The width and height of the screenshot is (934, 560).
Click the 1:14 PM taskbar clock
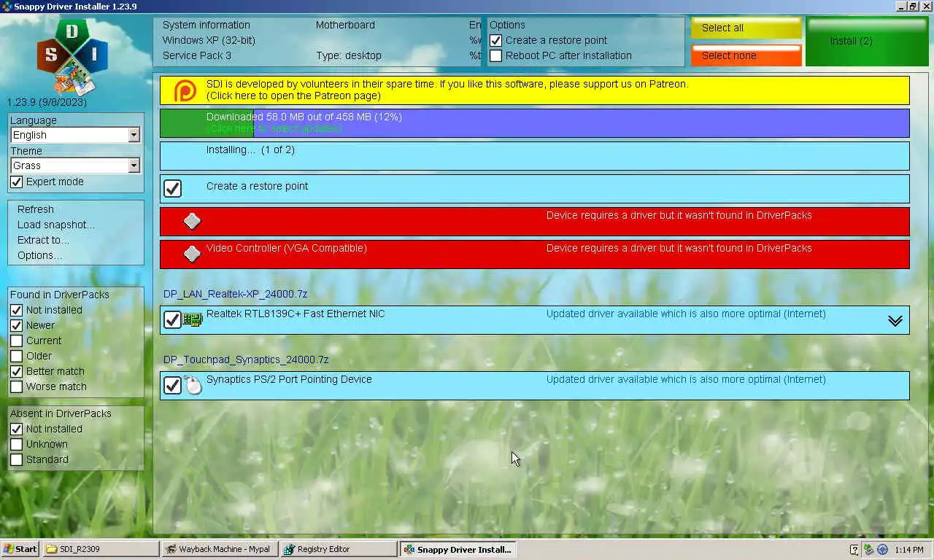click(908, 550)
